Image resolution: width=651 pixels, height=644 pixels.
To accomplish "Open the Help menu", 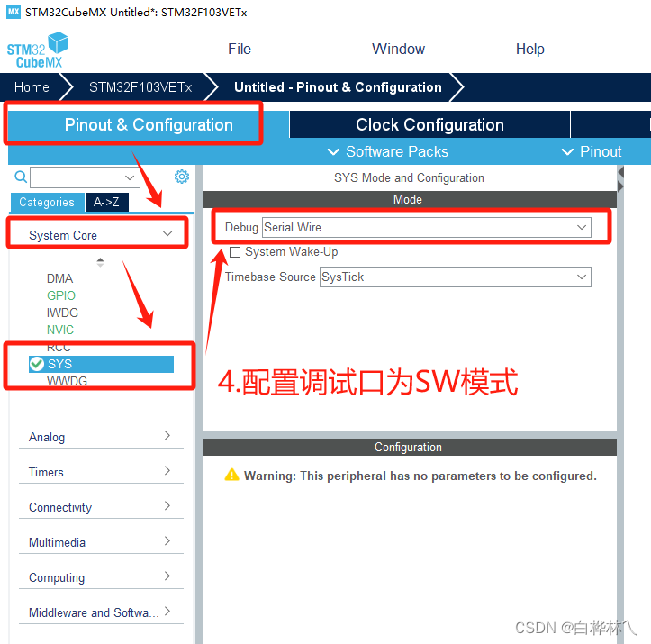I will click(x=529, y=49).
